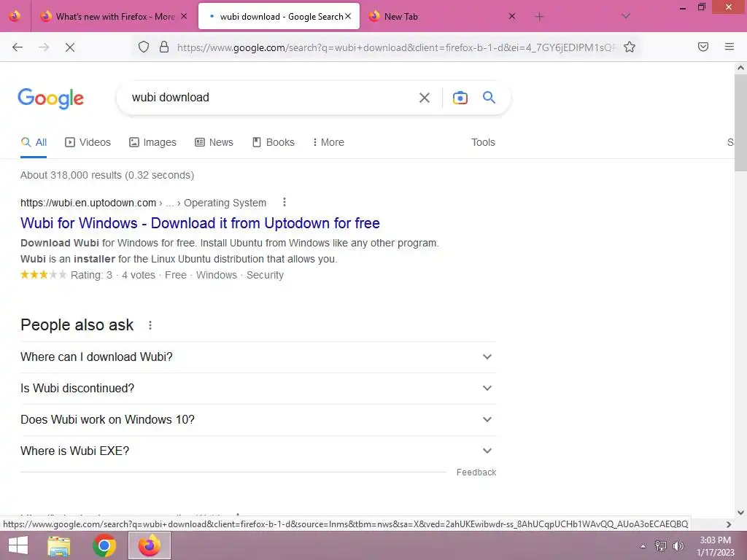Select the All search filter
This screenshot has height=560, width=747.
pyautogui.click(x=34, y=142)
